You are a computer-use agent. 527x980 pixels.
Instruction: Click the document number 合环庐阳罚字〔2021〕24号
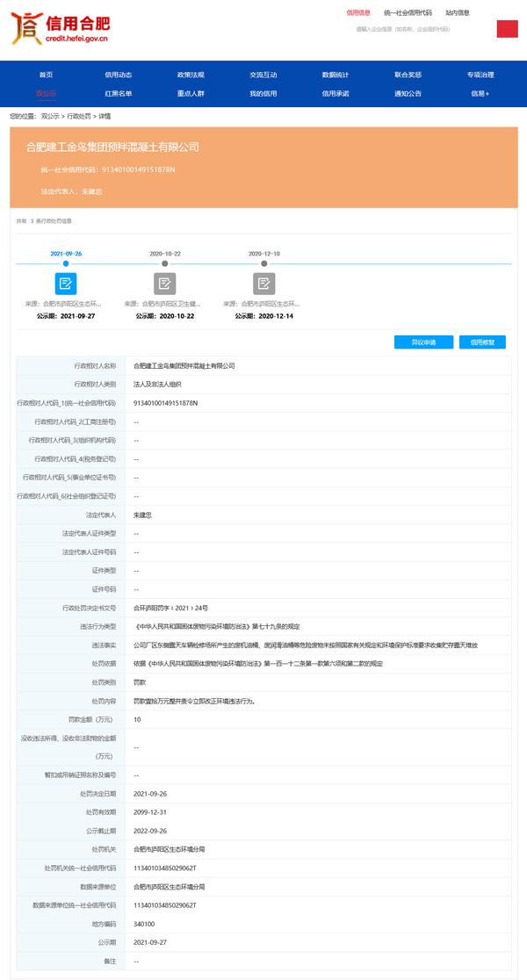(170, 609)
